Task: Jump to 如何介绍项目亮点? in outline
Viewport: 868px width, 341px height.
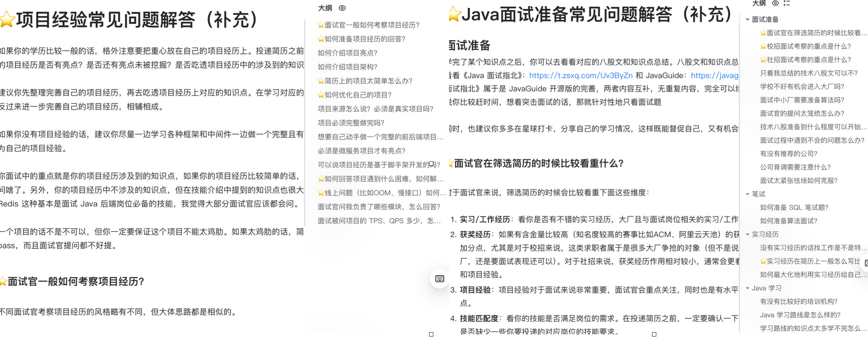Action: pos(347,53)
